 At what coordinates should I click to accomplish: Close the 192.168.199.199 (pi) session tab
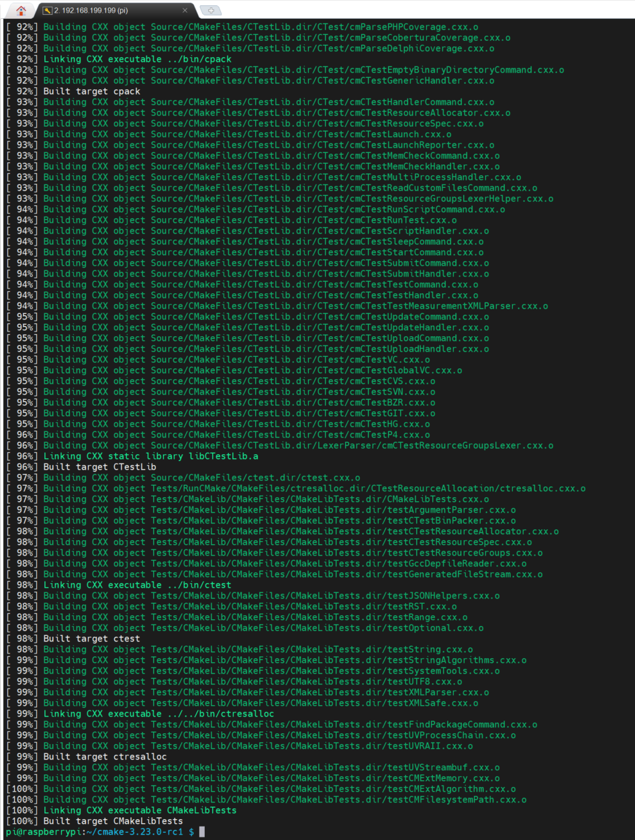point(185,11)
